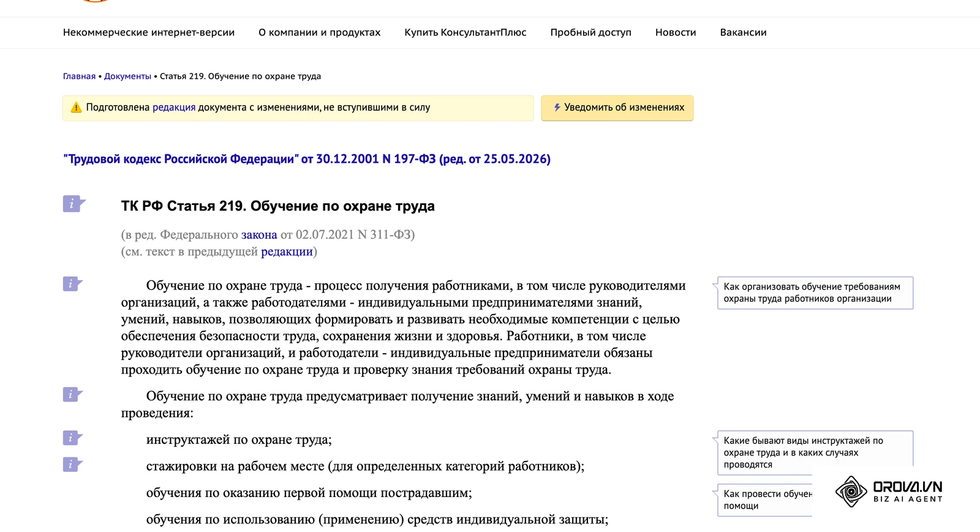Open 'О компании и продуктах' menu item

pyautogui.click(x=319, y=32)
